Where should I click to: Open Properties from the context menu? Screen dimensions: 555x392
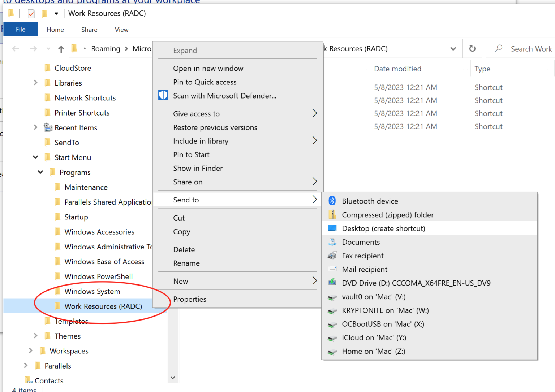[190, 299]
